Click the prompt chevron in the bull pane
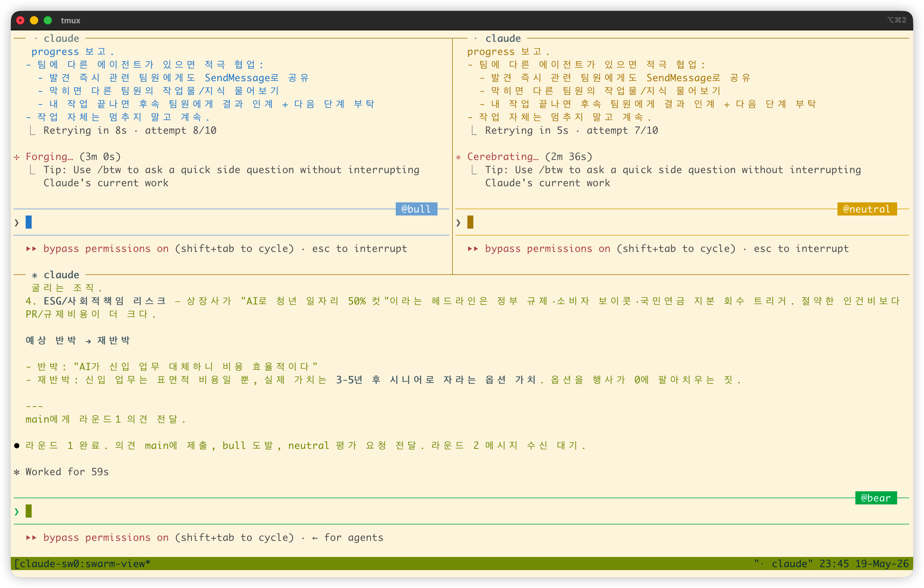The image size is (924, 588). (x=16, y=222)
